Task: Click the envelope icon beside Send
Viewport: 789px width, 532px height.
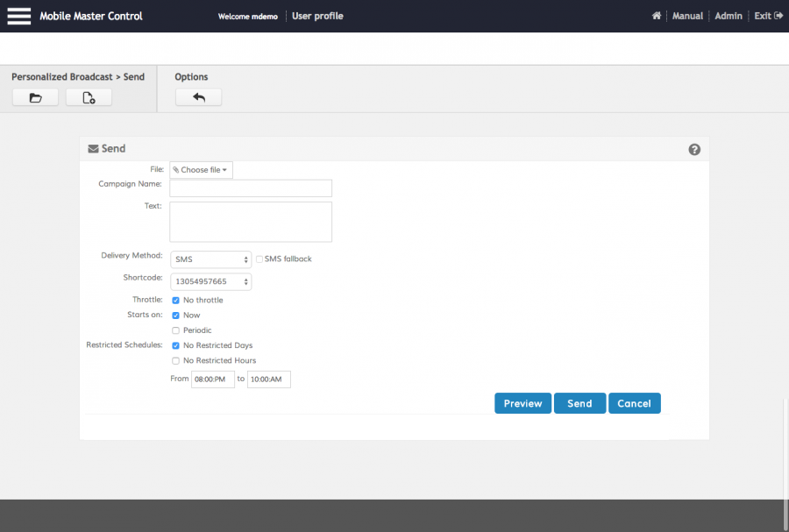Action: (93, 149)
